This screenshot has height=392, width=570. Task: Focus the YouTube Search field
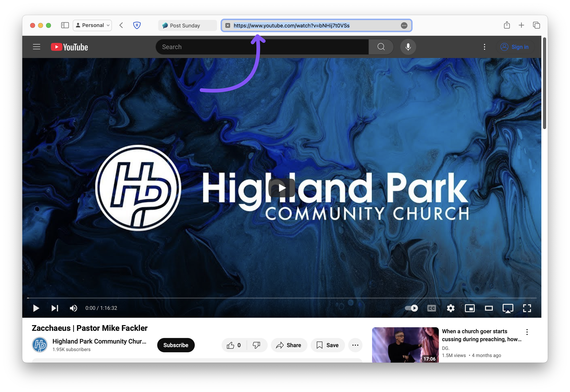coord(262,47)
